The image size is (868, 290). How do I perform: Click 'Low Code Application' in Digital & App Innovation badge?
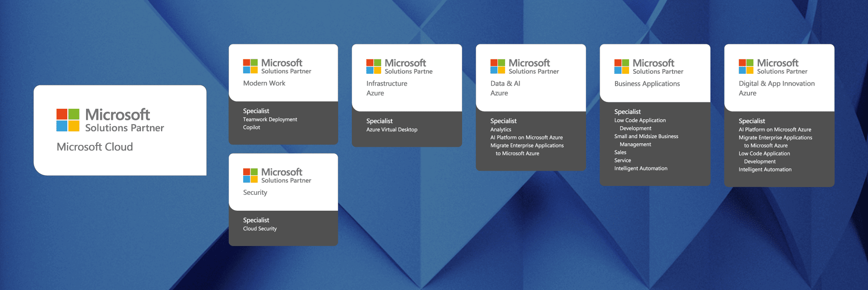pyautogui.click(x=764, y=154)
